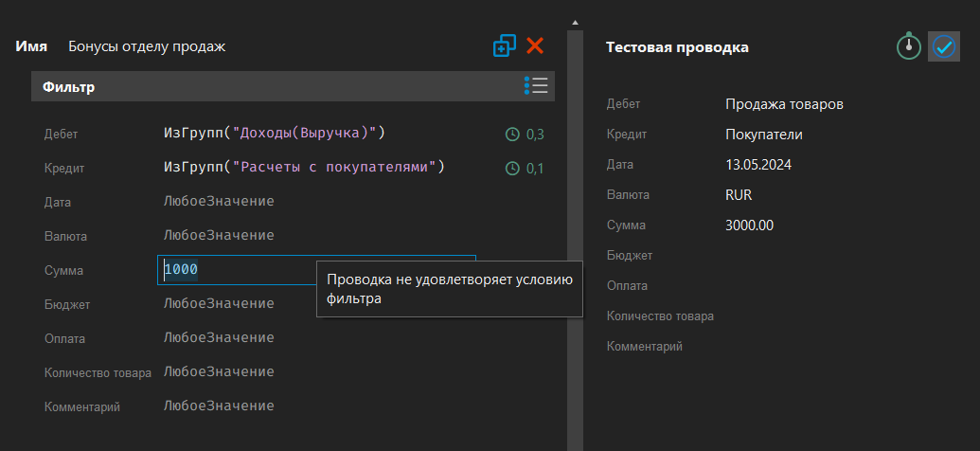Click the Сумма label in the filter
Screen dimensions: 980x451
click(63, 271)
